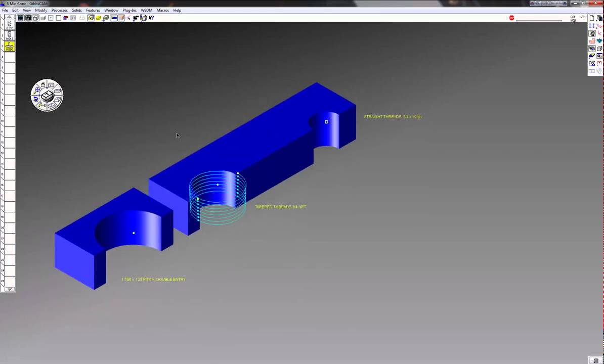The height and width of the screenshot is (364, 604).
Task: Toggle the tan shaded cube icon
Action: [x=121, y=18]
